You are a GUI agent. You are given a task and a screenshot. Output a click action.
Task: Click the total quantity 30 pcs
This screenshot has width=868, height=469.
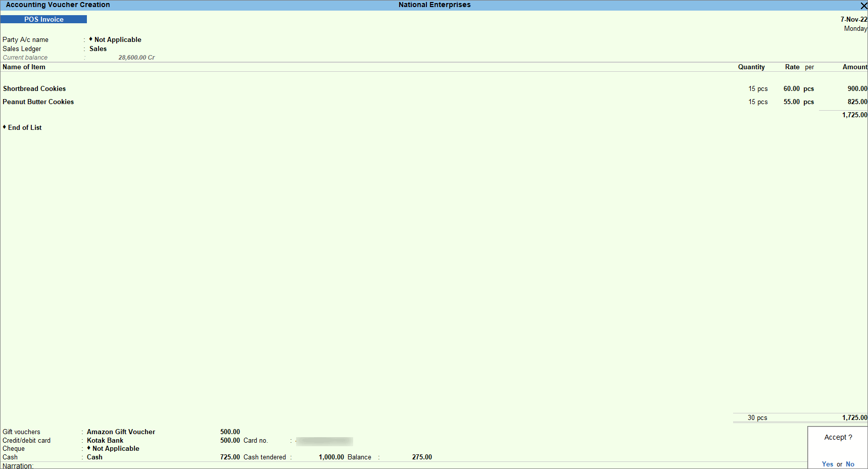coord(757,417)
